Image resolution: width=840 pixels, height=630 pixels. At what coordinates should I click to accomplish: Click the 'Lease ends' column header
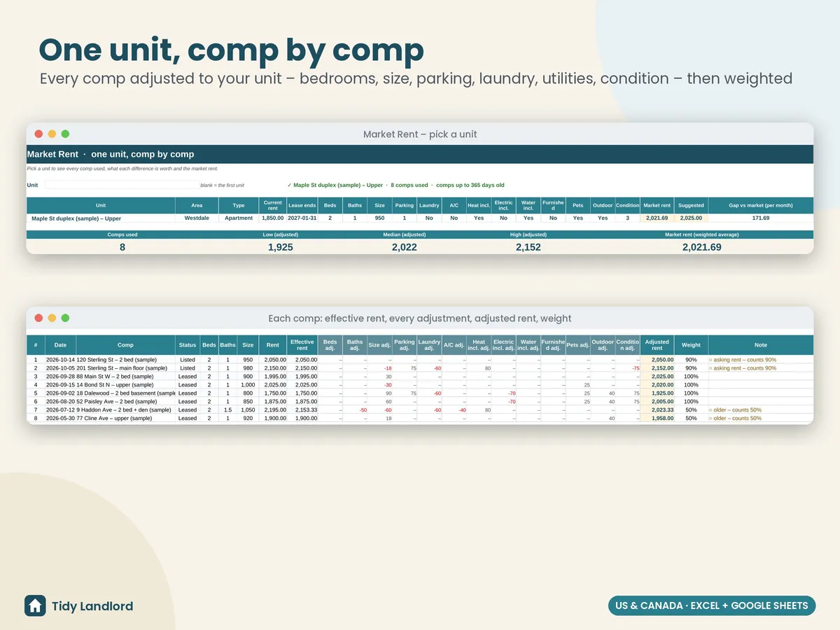[302, 205]
